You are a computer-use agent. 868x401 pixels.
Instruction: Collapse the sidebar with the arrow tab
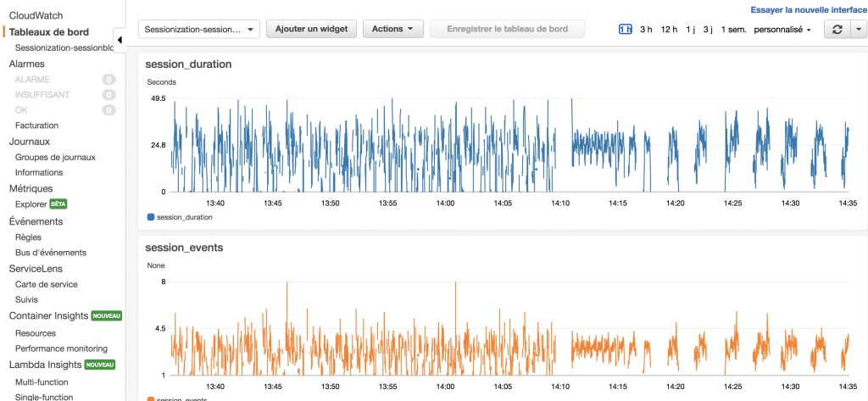[119, 40]
